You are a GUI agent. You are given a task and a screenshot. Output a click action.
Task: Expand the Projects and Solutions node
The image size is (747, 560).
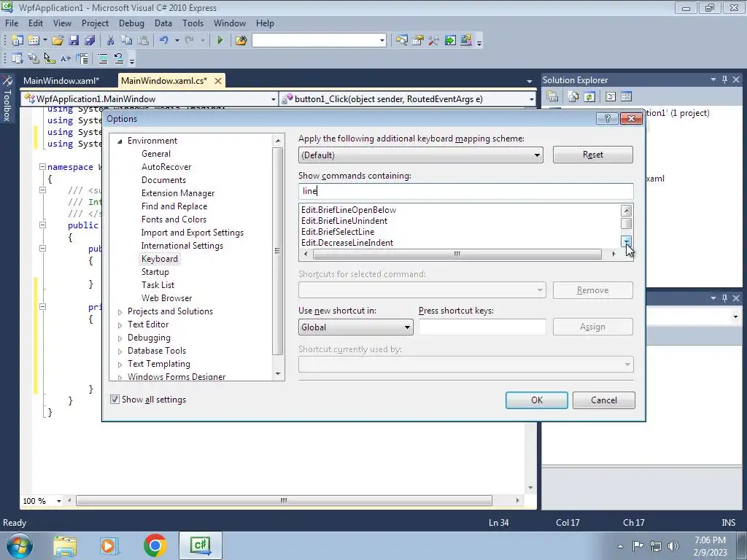[120, 312]
